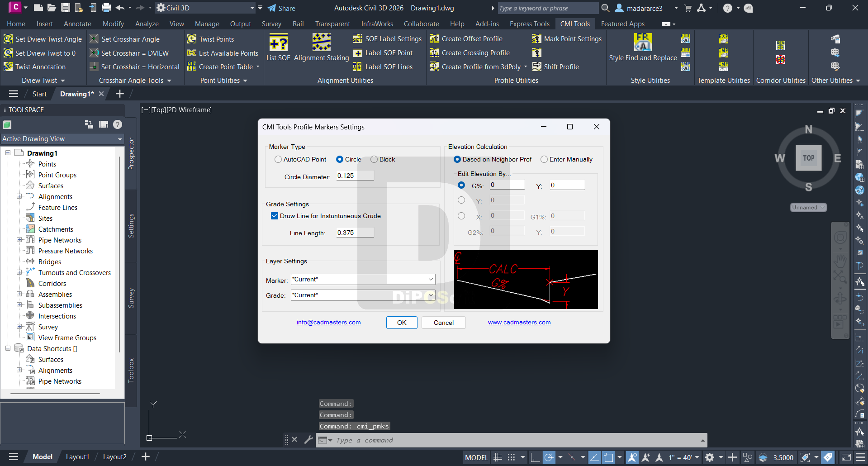This screenshot has width=868, height=466.
Task: Click the Share button in title bar
Action: pos(281,8)
